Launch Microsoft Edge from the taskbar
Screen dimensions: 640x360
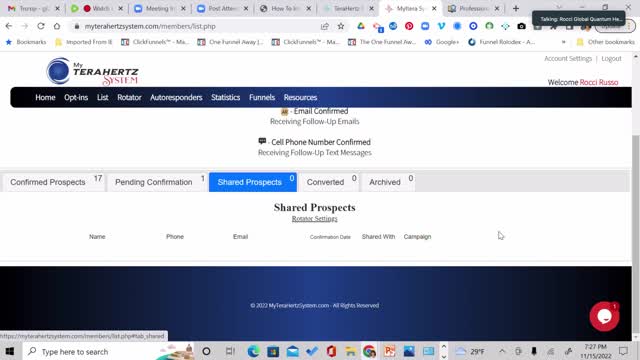(x=253, y=351)
